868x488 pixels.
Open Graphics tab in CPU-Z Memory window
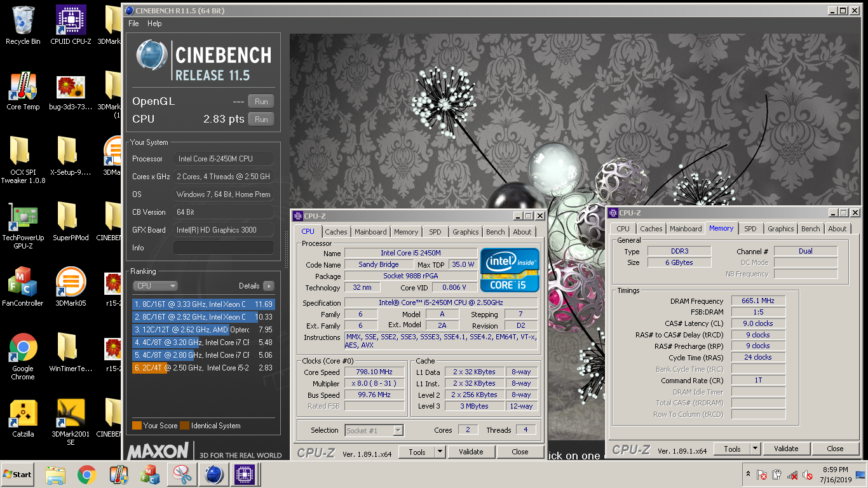pyautogui.click(x=781, y=229)
